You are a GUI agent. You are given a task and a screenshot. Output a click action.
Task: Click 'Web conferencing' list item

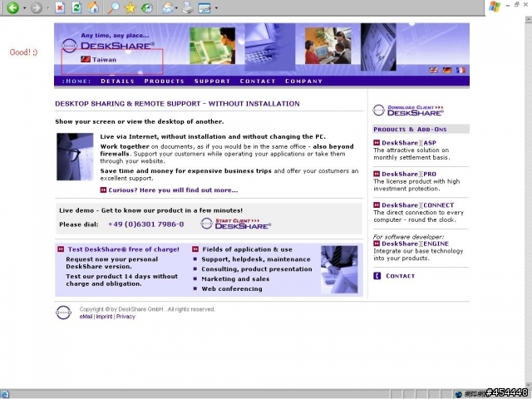click(232, 288)
